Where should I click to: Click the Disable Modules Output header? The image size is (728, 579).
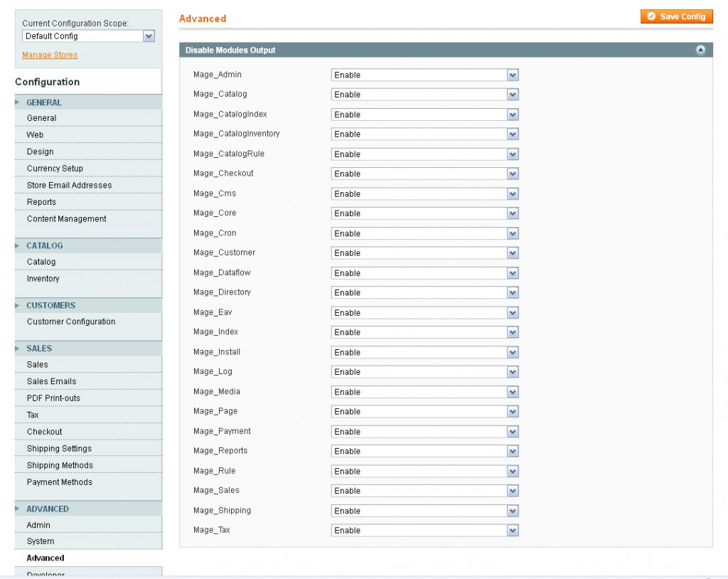(446, 50)
